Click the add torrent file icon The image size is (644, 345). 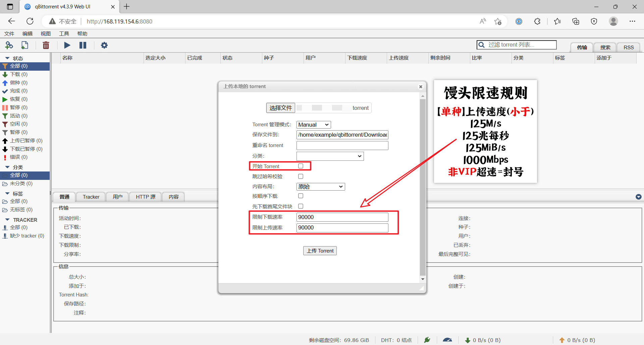click(25, 45)
